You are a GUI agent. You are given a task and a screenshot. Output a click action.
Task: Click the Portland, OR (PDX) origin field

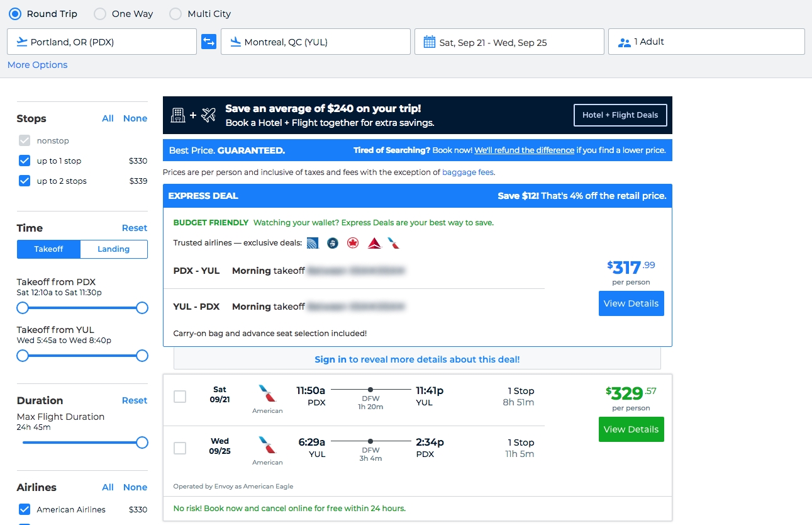[102, 42]
